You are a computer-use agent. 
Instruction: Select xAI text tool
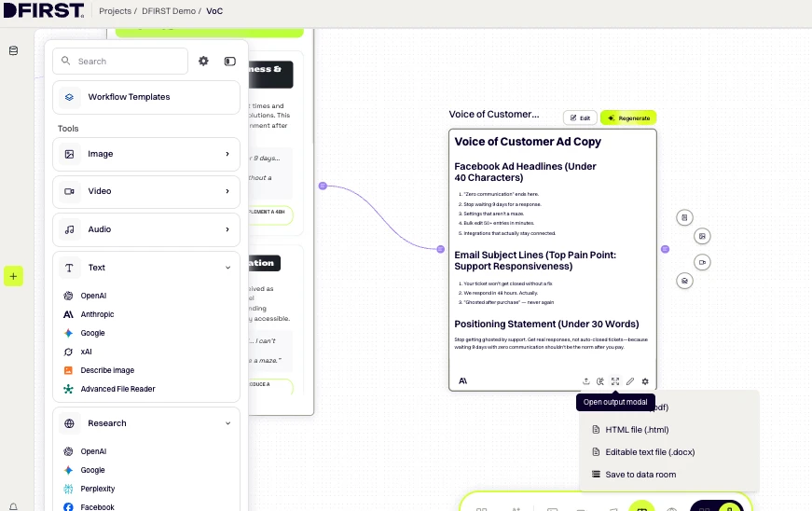(x=86, y=352)
